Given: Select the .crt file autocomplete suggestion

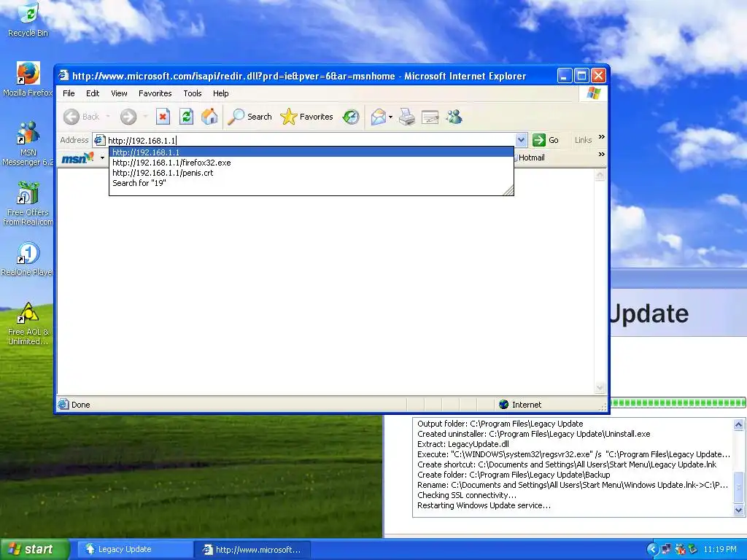Looking at the screenshot, I should (311, 173).
